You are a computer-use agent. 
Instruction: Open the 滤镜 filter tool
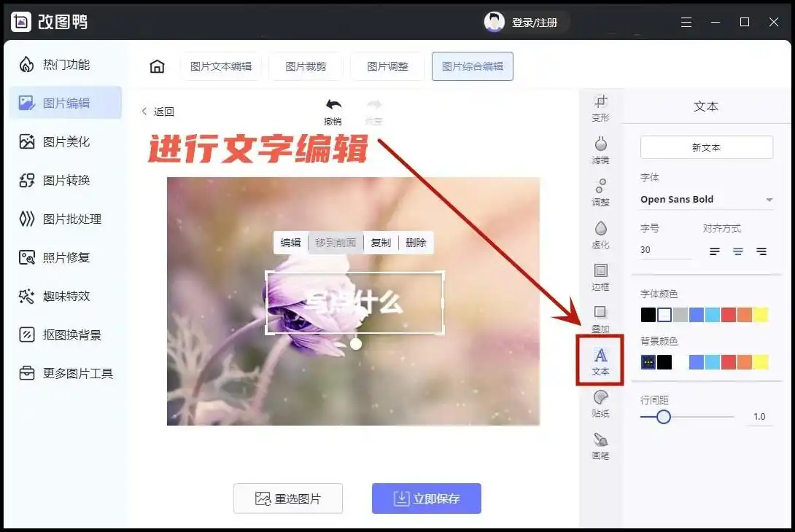click(600, 149)
